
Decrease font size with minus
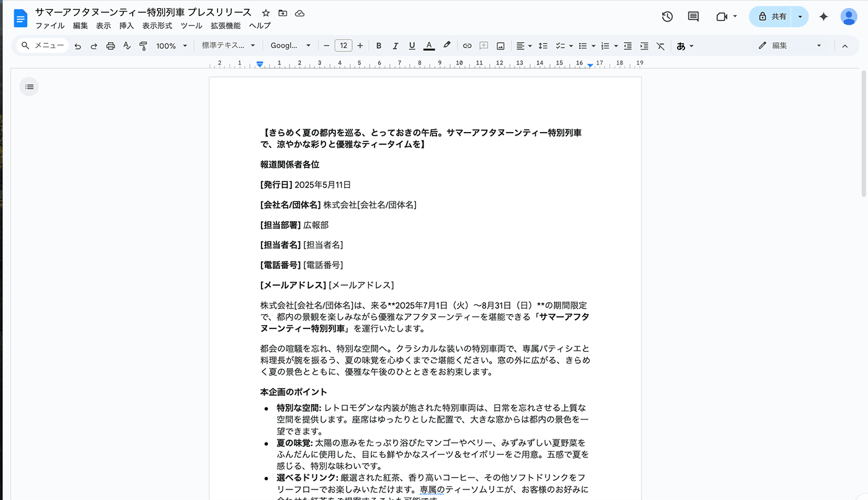click(327, 46)
